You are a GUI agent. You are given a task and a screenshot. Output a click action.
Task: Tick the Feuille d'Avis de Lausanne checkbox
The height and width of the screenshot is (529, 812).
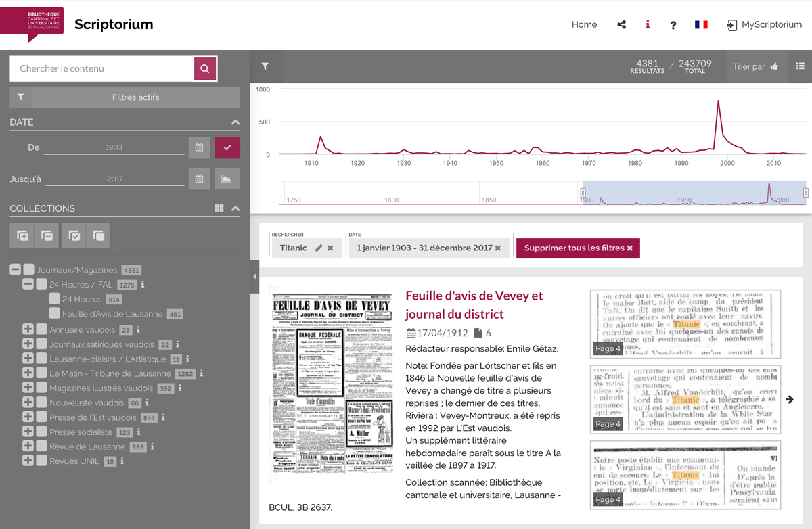54,314
